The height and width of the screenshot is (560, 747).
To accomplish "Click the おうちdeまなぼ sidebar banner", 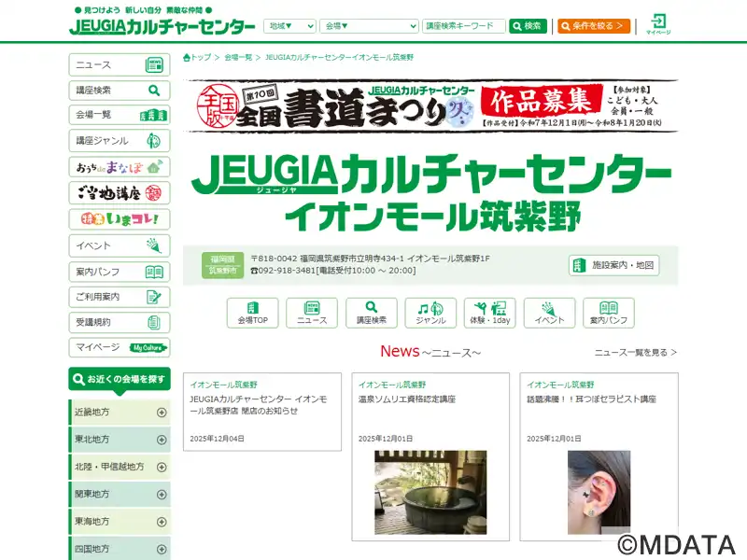I will (120, 167).
